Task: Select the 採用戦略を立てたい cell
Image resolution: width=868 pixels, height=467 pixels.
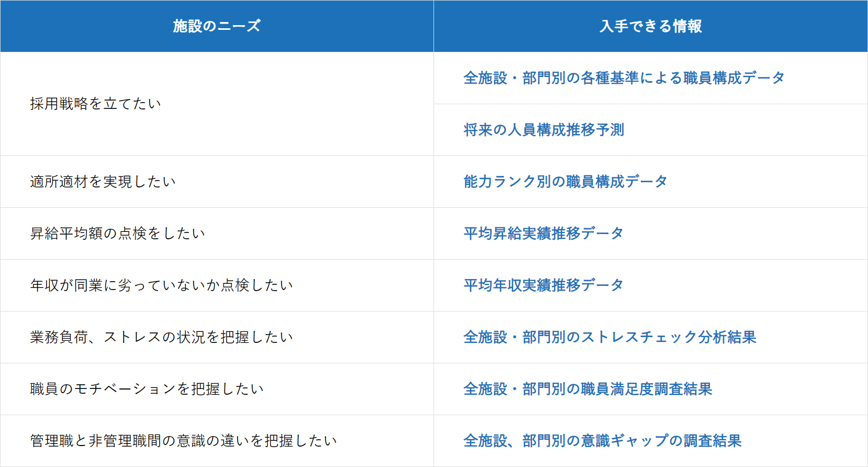Action: pos(95,104)
